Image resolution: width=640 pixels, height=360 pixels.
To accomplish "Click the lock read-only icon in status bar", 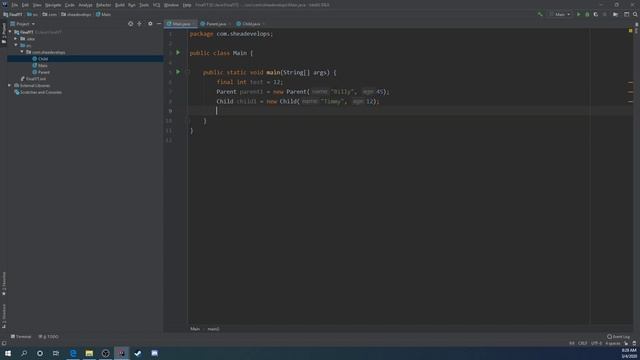I will (626, 343).
